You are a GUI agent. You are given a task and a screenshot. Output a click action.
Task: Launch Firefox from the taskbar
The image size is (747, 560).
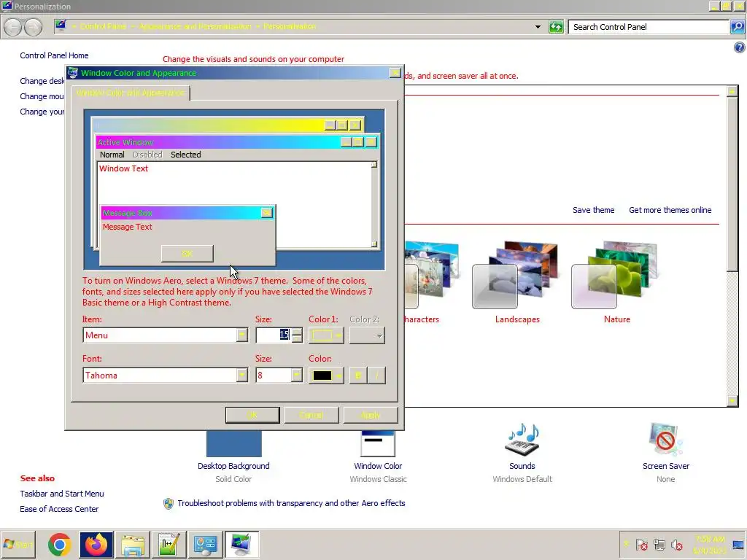tap(96, 544)
